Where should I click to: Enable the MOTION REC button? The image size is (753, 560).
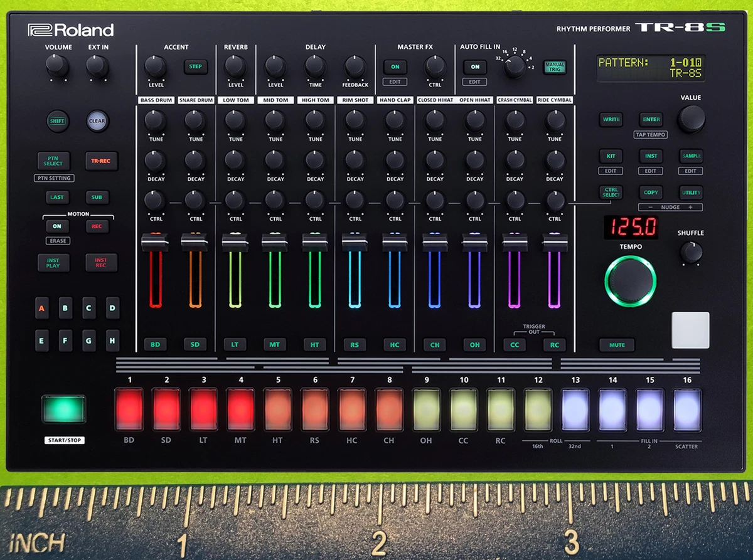(x=97, y=226)
